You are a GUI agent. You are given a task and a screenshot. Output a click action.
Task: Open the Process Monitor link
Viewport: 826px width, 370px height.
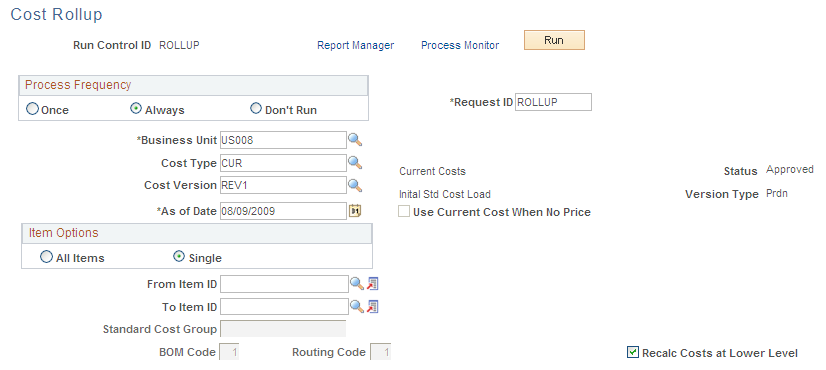pyautogui.click(x=460, y=45)
